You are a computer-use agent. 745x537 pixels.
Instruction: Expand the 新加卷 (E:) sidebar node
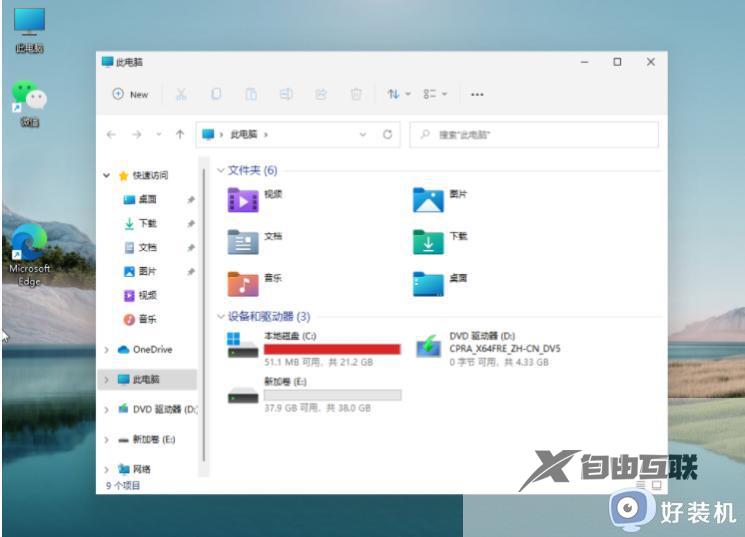(106, 440)
